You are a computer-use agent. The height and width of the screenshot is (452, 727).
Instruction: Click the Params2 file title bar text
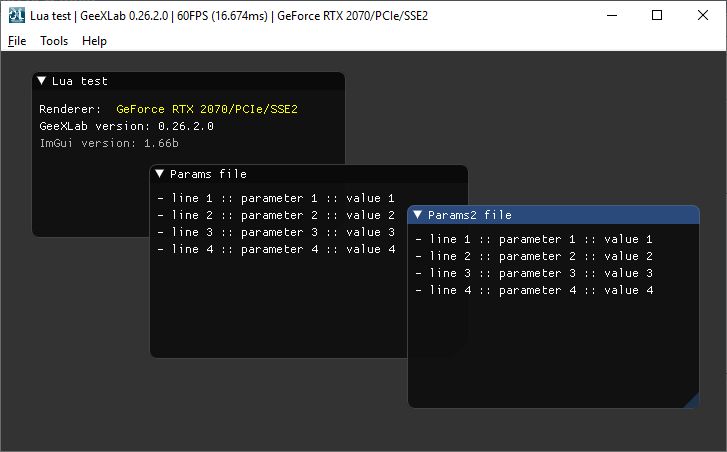[470, 215]
